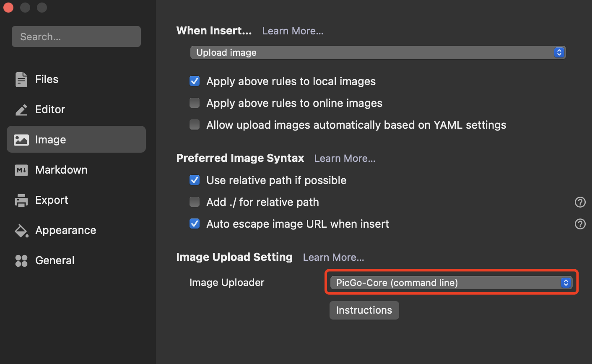Switch to the Files tab
The image size is (592, 364).
[x=76, y=79]
